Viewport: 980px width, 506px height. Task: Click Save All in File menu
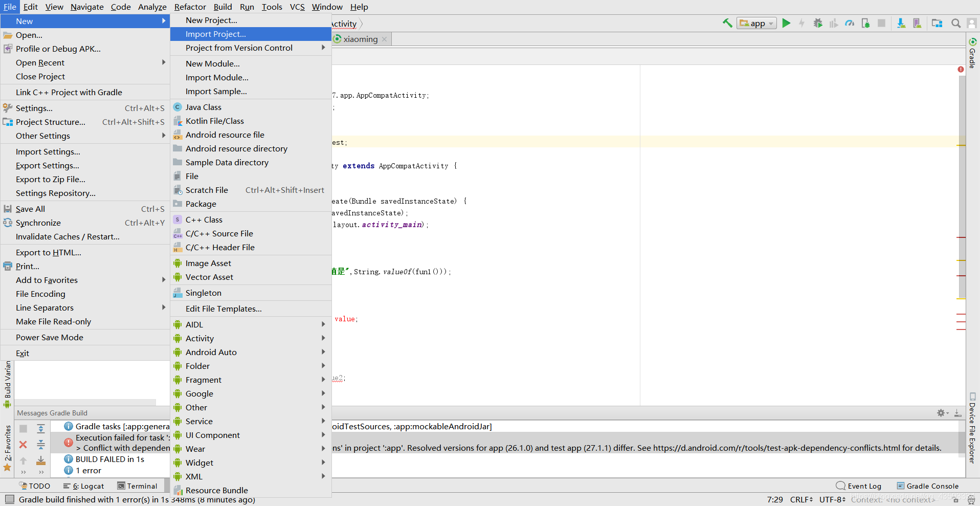tap(85, 209)
